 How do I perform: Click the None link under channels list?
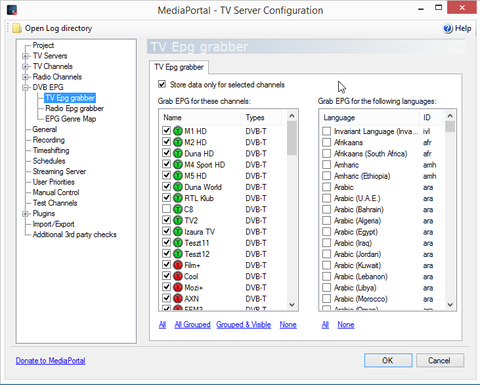click(288, 325)
